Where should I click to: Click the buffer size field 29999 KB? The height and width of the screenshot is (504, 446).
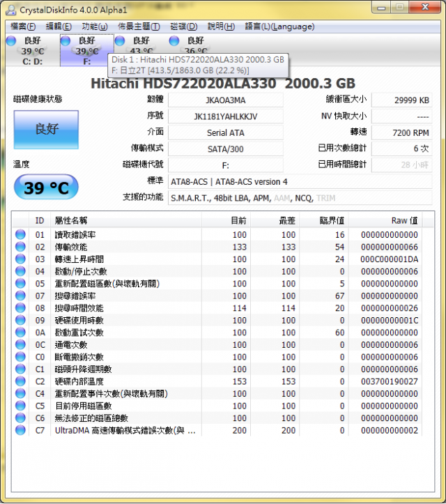coord(401,100)
